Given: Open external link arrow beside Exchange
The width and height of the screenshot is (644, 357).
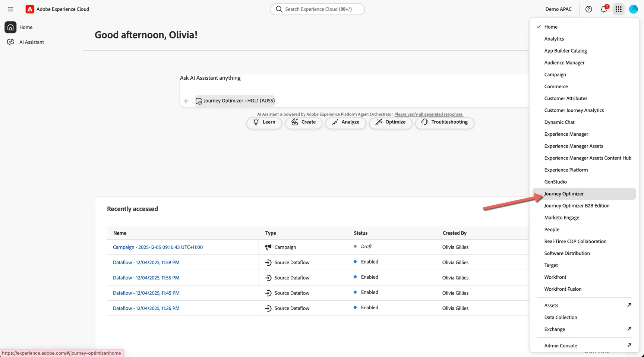Looking at the screenshot, I should (x=629, y=329).
